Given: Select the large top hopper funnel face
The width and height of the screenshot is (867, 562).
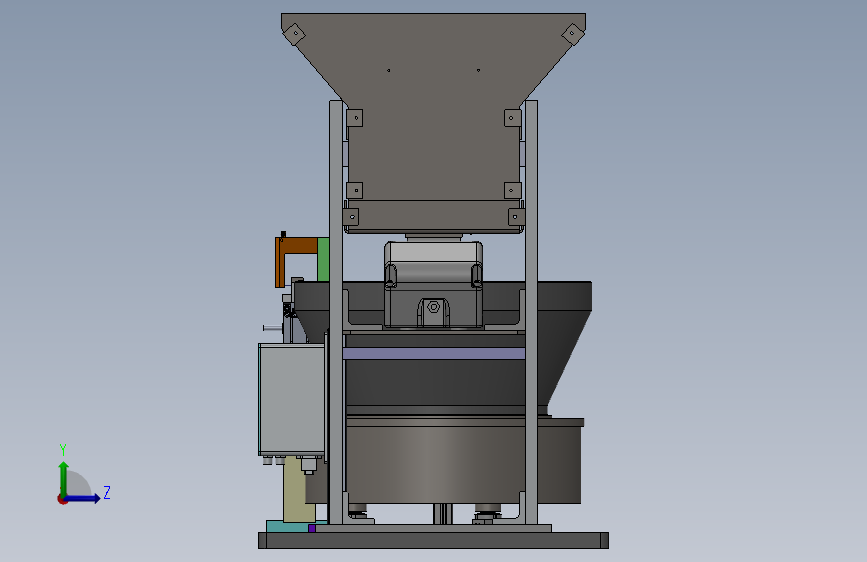Looking at the screenshot, I should tap(434, 105).
